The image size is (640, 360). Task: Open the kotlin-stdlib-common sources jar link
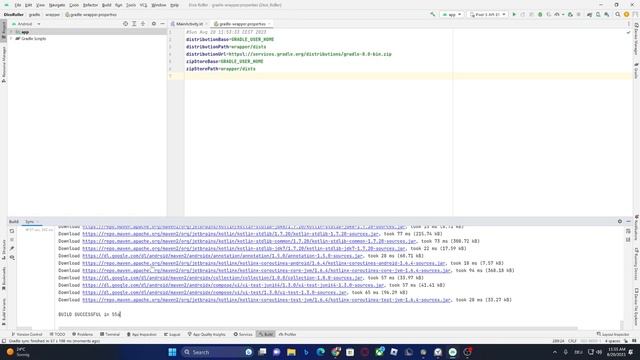pos(249,241)
